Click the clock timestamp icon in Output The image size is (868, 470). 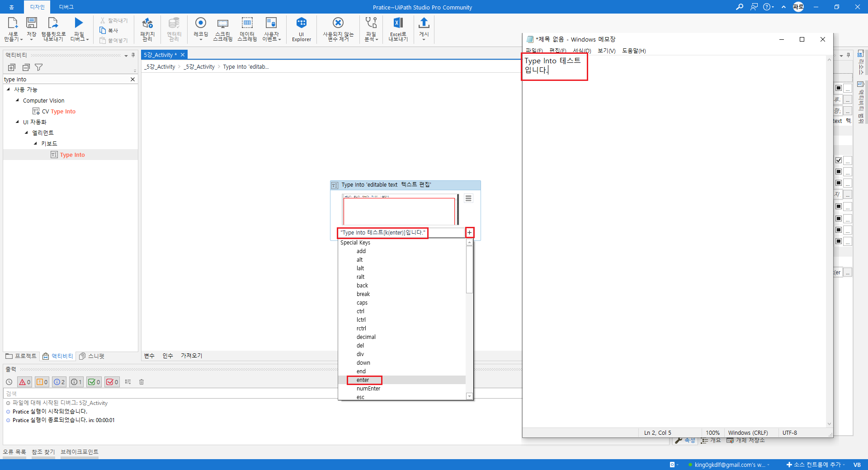pyautogui.click(x=9, y=382)
